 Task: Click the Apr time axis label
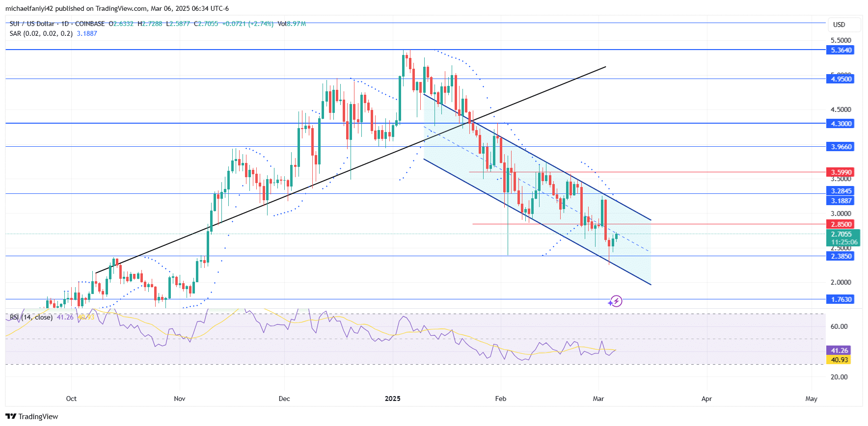pyautogui.click(x=706, y=399)
